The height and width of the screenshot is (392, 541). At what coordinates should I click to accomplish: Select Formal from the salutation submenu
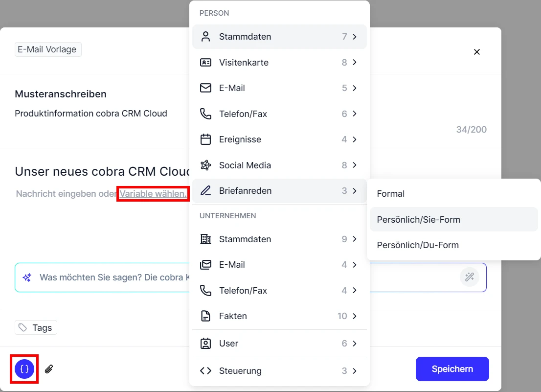pyautogui.click(x=390, y=193)
